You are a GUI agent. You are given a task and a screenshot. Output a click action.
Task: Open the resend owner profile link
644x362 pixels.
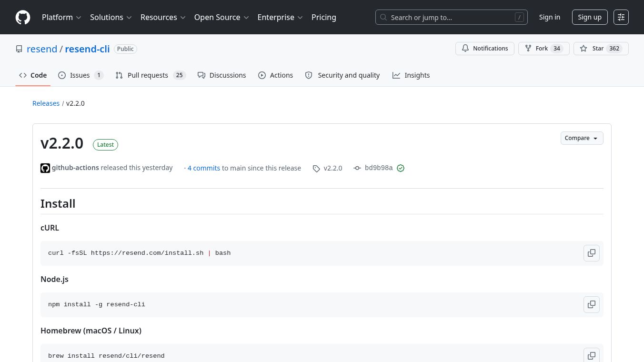click(42, 49)
